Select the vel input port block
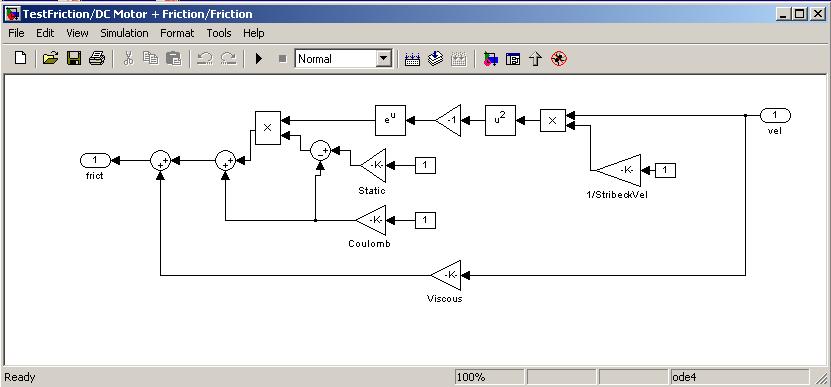Screen dimensions: 831x387 click(775, 115)
